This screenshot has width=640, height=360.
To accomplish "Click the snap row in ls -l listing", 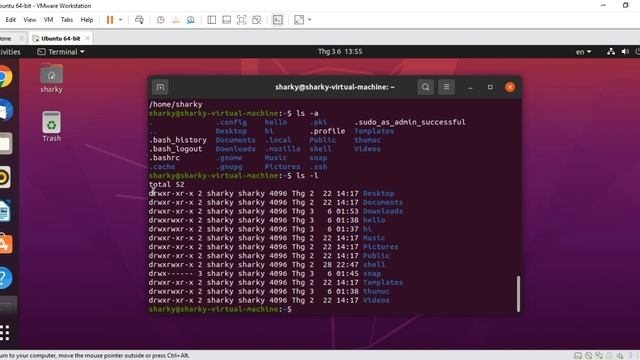I will (x=265, y=273).
